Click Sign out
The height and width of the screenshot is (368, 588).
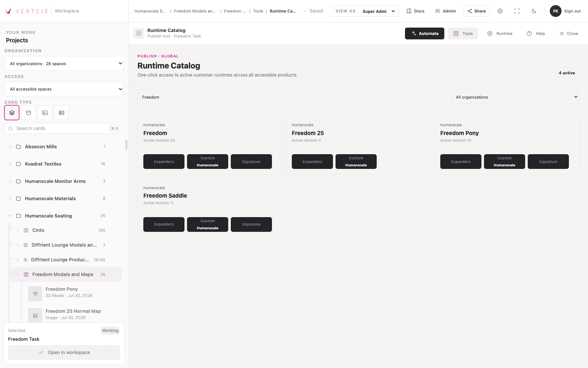(x=572, y=11)
